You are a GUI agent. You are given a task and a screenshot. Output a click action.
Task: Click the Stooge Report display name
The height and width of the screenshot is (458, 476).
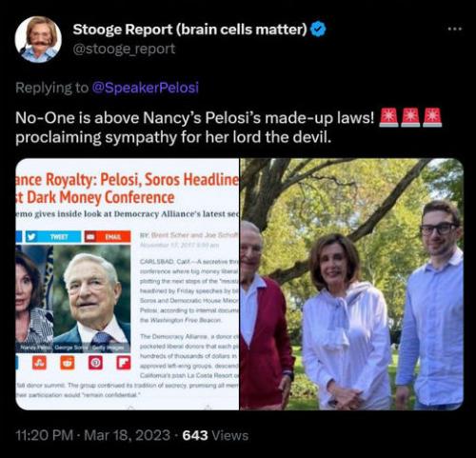click(189, 30)
